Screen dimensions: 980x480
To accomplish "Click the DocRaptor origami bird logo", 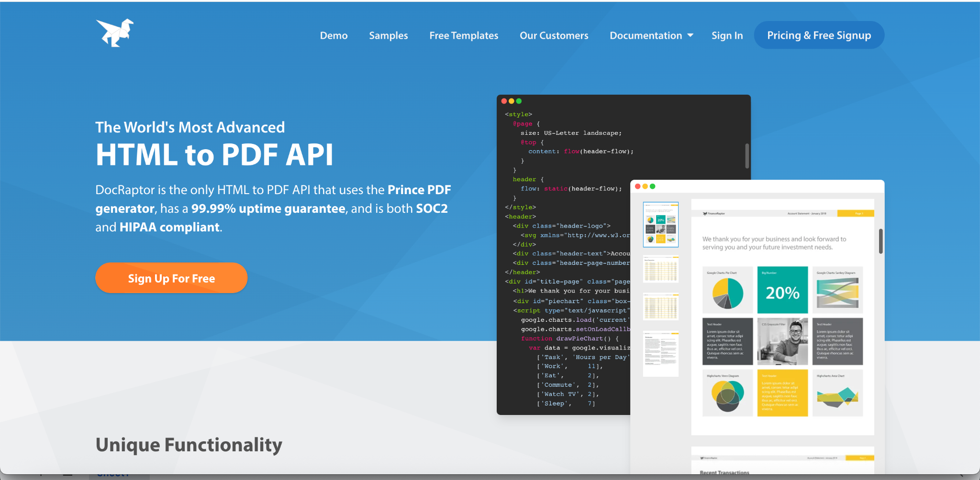I will pyautogui.click(x=115, y=33).
